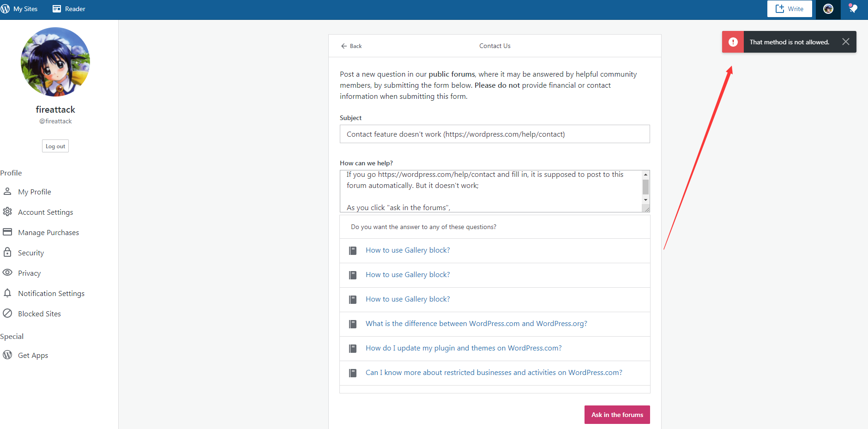The height and width of the screenshot is (429, 868).
Task: Click the 'How can we help?' text area
Action: (492, 191)
